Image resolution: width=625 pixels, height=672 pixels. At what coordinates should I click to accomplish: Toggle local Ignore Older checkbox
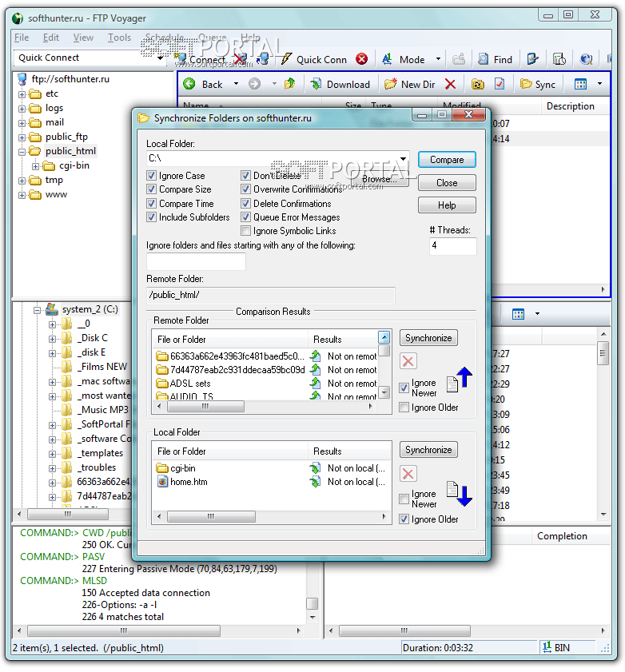(404, 519)
